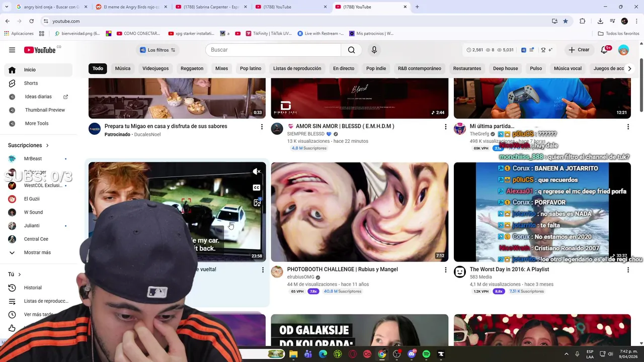Start voice search with the microphone icon
Image resolution: width=644 pixels, height=362 pixels.
(374, 50)
